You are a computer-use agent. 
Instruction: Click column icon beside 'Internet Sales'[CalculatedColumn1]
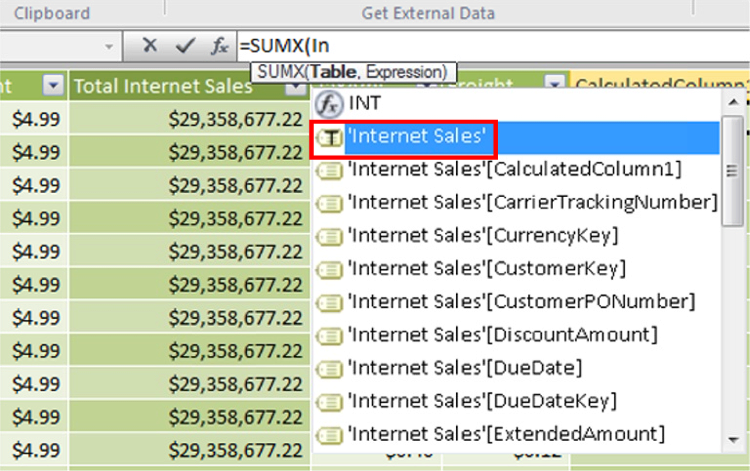330,170
